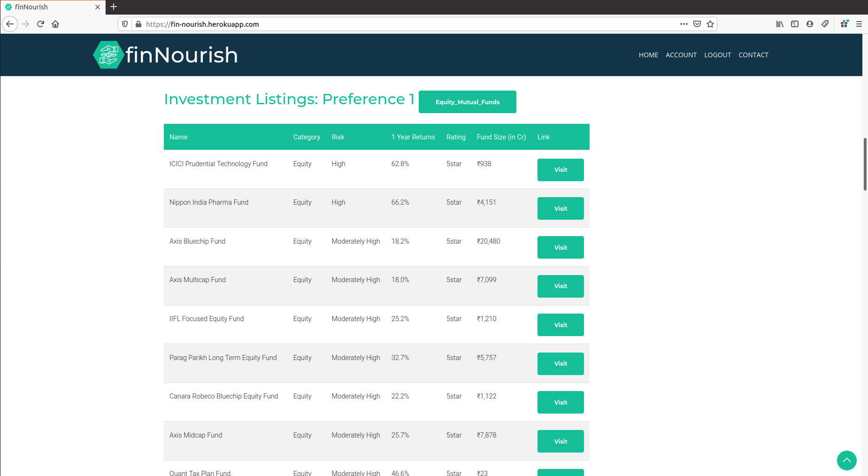The height and width of the screenshot is (476, 868).
Task: Click the browser back arrow button
Action: 10,24
